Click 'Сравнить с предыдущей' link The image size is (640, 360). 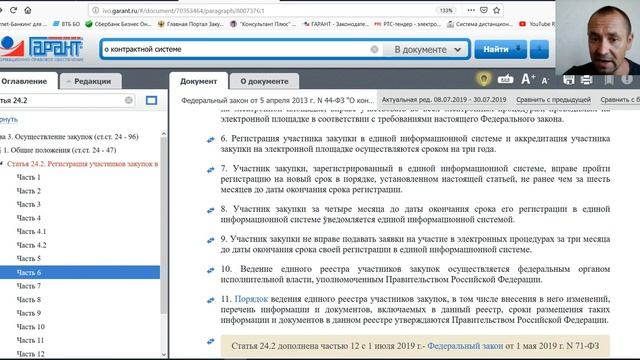point(553,100)
